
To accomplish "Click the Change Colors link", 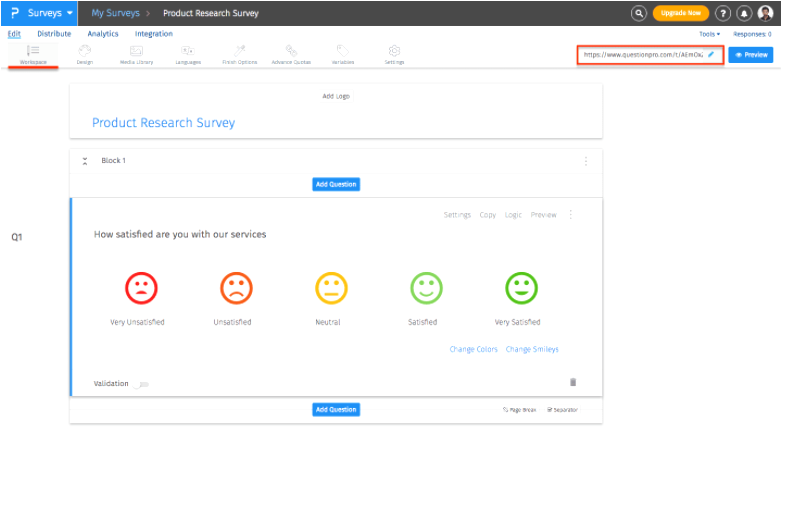I will tap(473, 349).
